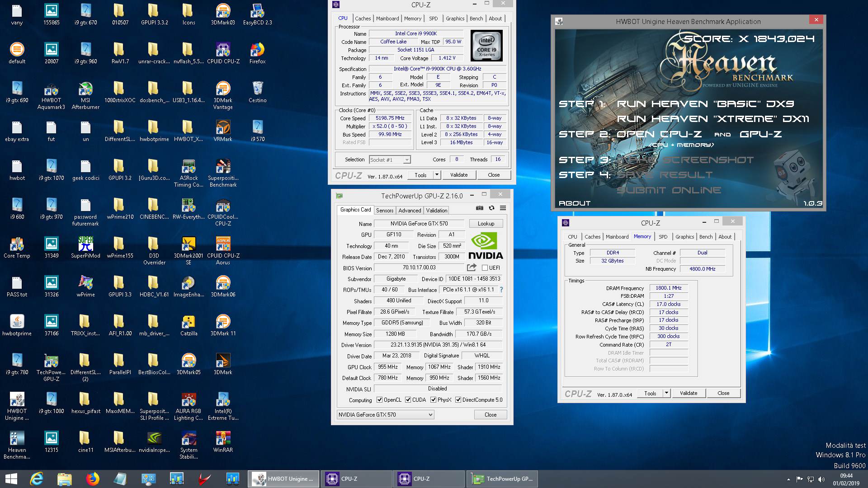Open nvidiaInspector desktop icon

[154, 442]
